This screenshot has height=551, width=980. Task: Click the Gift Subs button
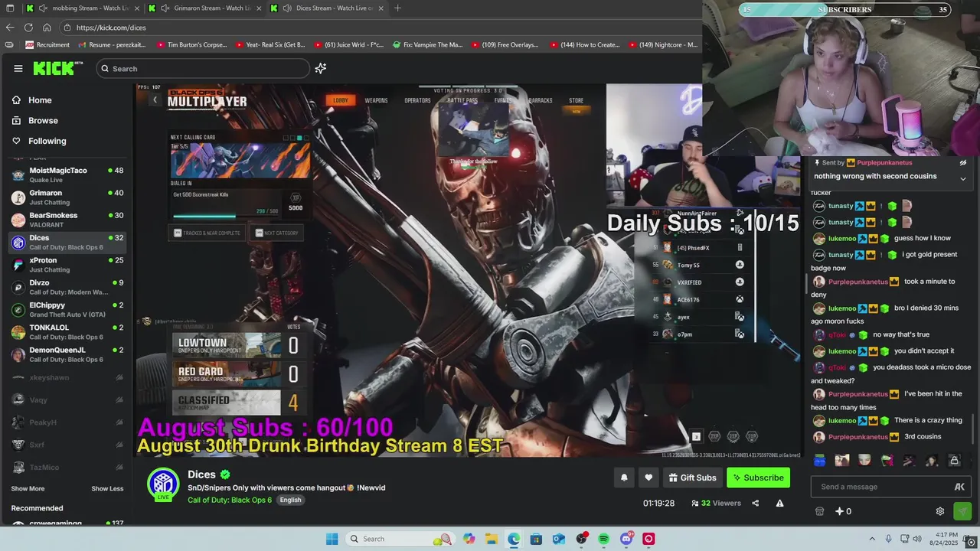pyautogui.click(x=692, y=478)
